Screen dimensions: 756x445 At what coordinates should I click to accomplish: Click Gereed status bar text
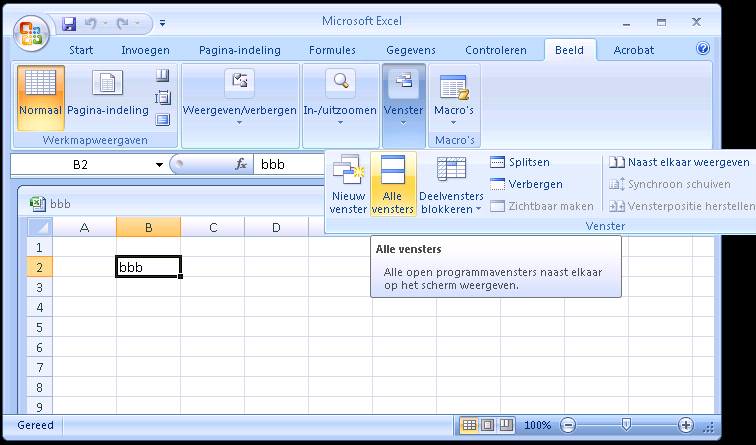point(36,425)
